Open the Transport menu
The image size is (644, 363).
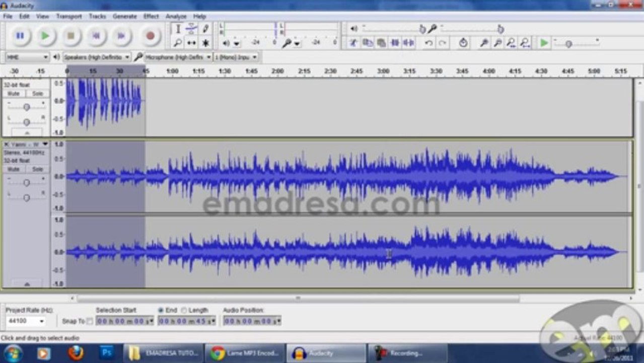click(x=69, y=16)
